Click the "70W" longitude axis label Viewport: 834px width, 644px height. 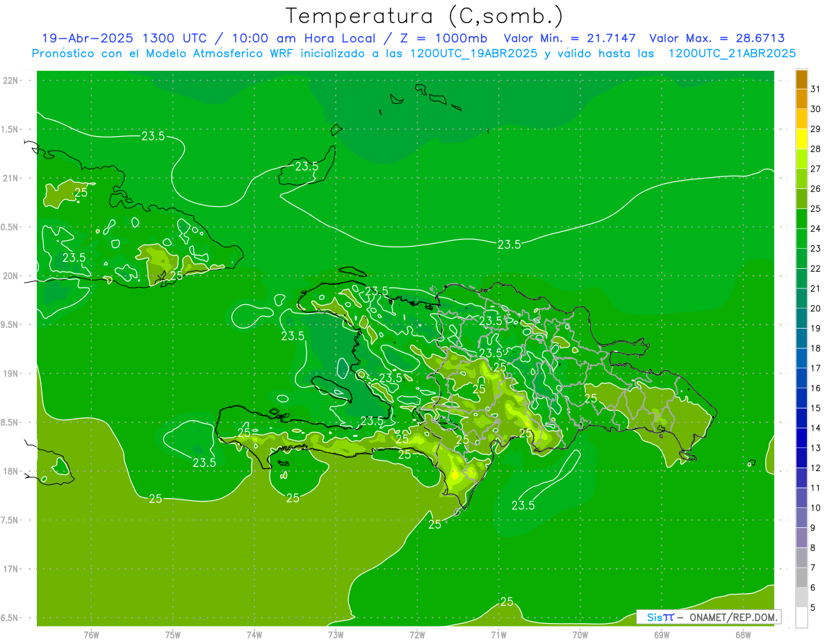click(580, 634)
